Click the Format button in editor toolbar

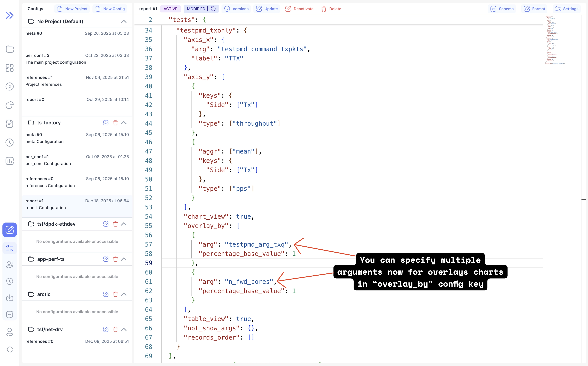coord(535,9)
